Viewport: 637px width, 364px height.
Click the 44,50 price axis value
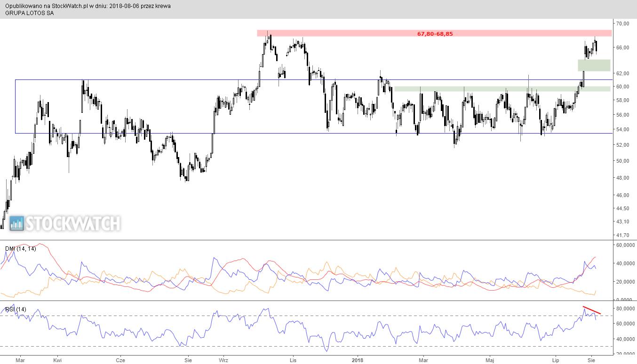point(622,208)
